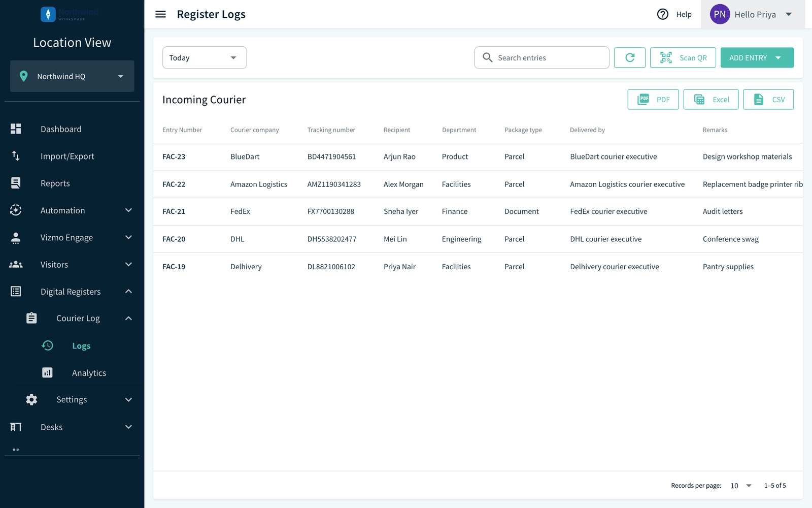Expand the Automation menu chevron

click(x=128, y=210)
